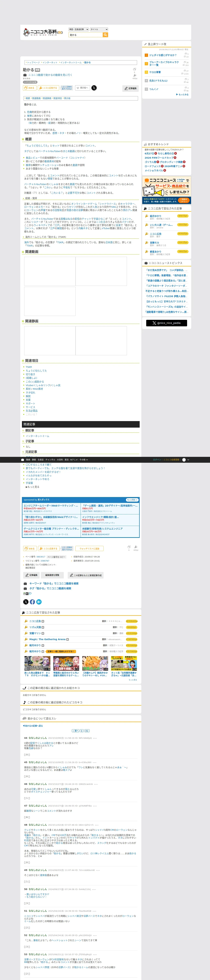Open 動画 in the black navigation bar
This screenshot has width=210, height=980.
pos(28,460)
